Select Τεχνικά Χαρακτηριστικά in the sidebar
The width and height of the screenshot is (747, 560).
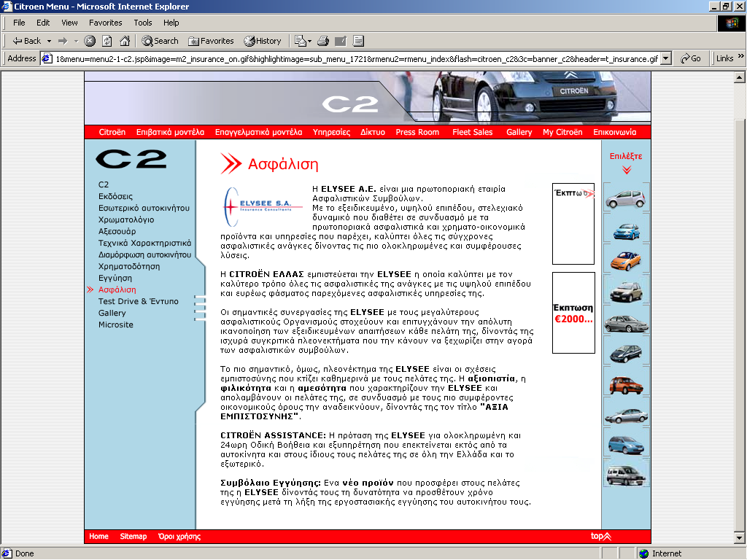[145, 243]
